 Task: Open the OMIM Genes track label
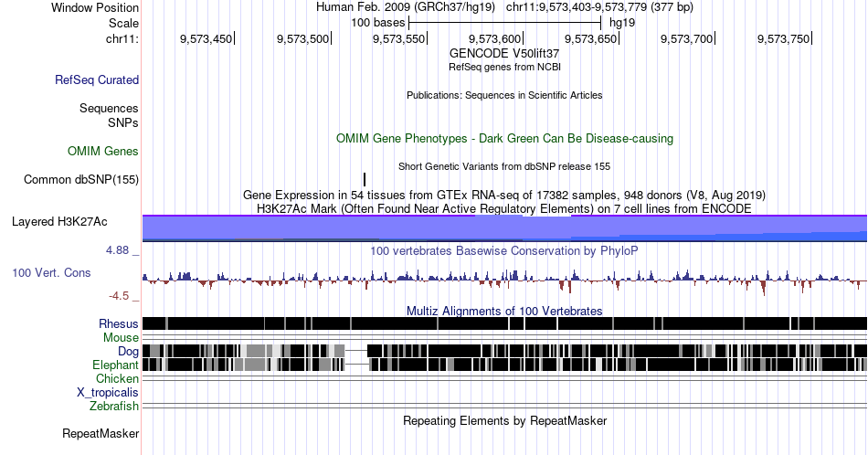103,151
